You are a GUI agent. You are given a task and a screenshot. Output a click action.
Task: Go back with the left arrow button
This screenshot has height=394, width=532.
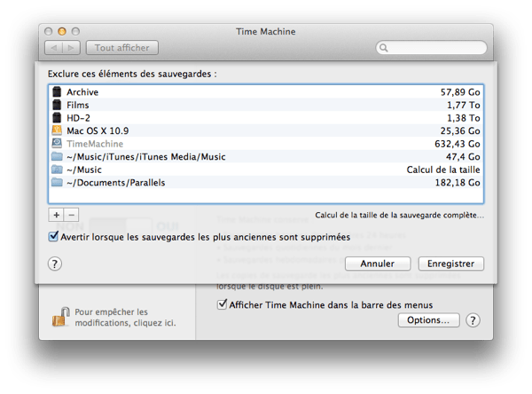coord(54,48)
